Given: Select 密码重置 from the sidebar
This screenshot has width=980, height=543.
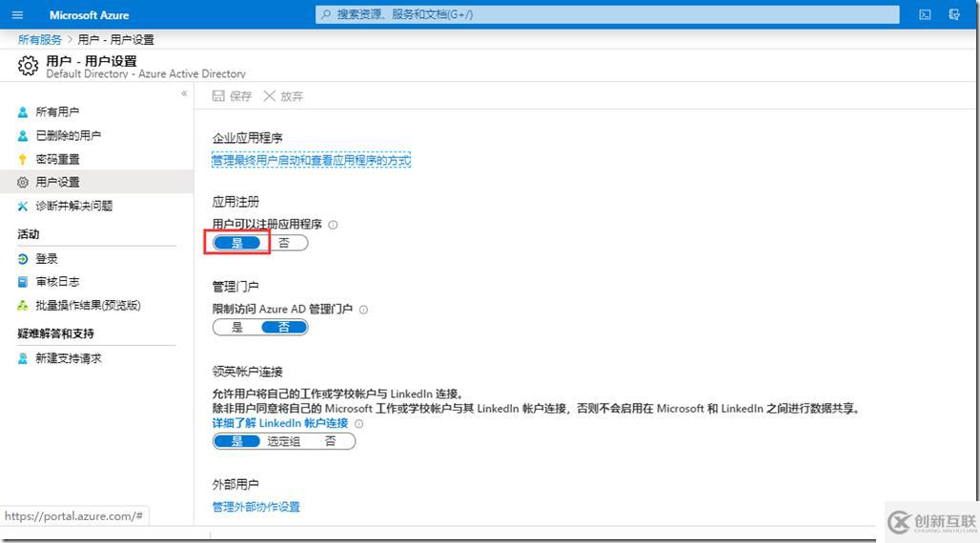Looking at the screenshot, I should (57, 159).
